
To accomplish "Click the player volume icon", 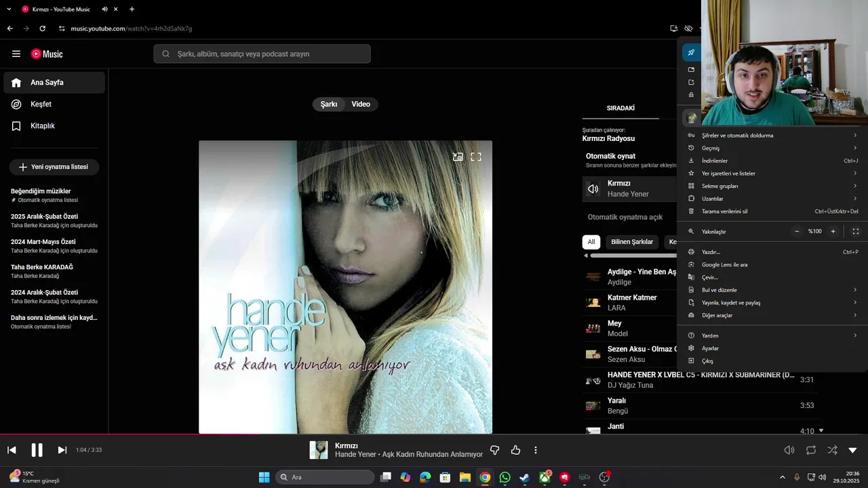I will (789, 450).
